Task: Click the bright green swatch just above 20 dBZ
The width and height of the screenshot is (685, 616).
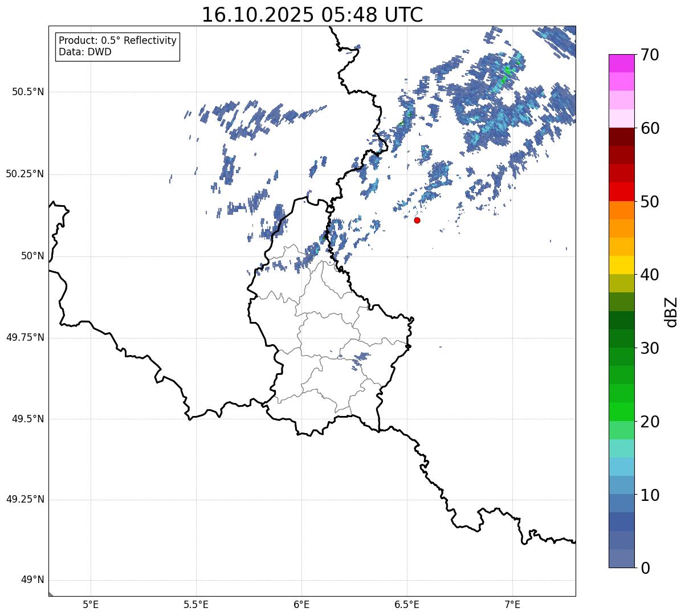Action: coord(622,411)
